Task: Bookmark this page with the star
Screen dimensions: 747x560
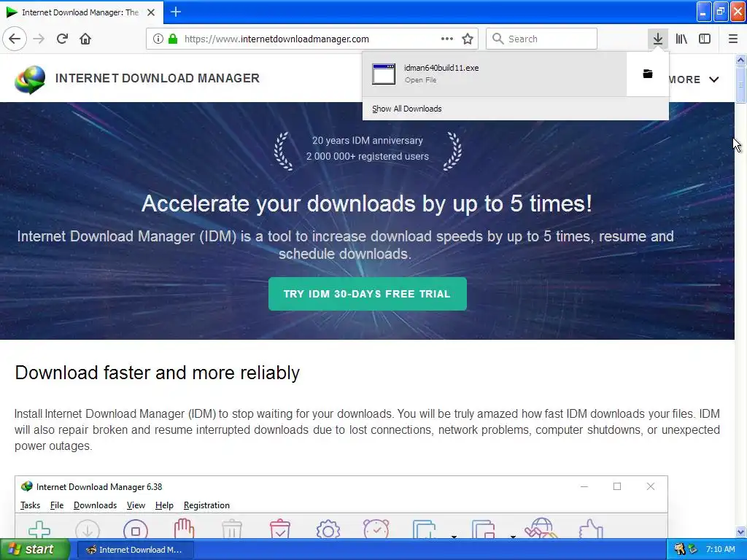Action: 468,39
